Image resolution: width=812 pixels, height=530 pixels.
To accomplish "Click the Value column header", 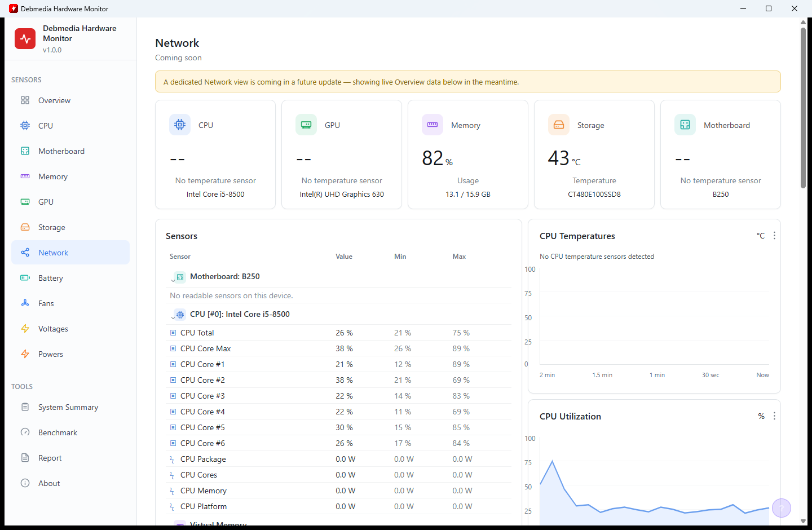I will [x=344, y=257].
